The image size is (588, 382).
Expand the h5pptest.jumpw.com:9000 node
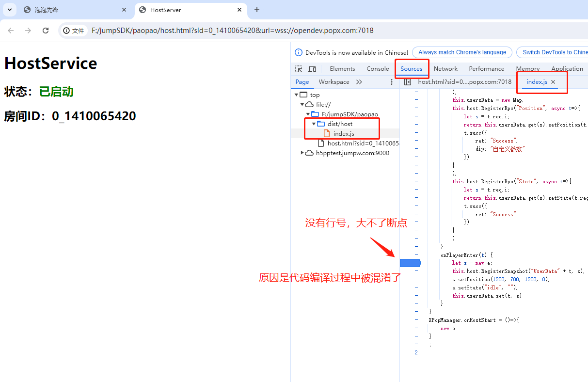pyautogui.click(x=302, y=153)
